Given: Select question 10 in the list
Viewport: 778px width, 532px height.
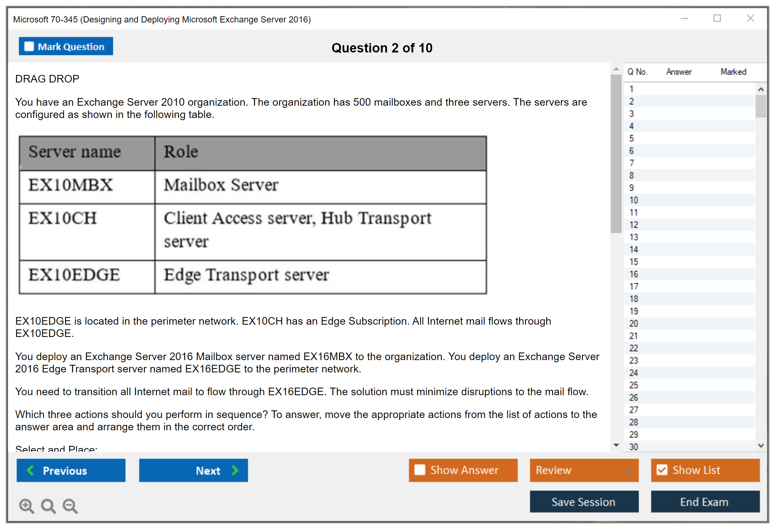Looking at the screenshot, I should [x=634, y=200].
